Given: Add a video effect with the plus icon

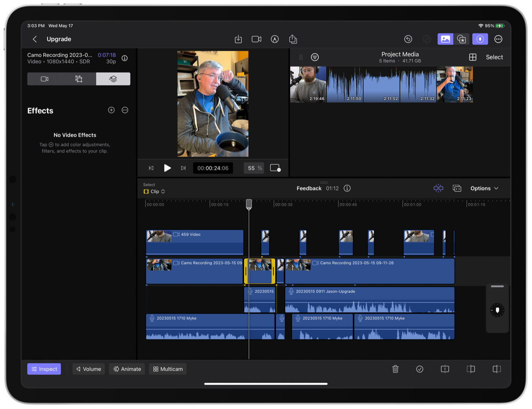Looking at the screenshot, I should point(111,110).
